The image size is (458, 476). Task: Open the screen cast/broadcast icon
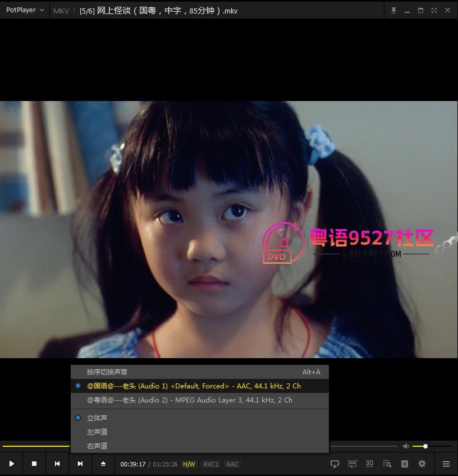(335, 464)
